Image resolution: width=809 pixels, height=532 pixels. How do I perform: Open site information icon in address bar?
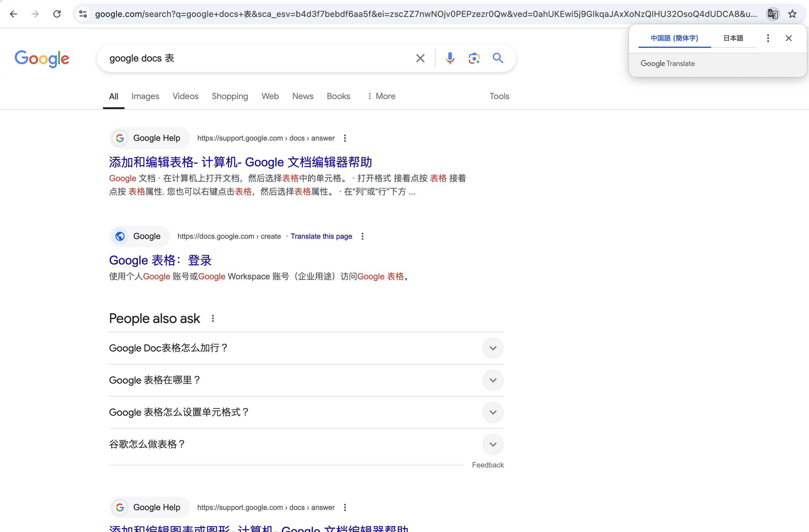[83, 14]
